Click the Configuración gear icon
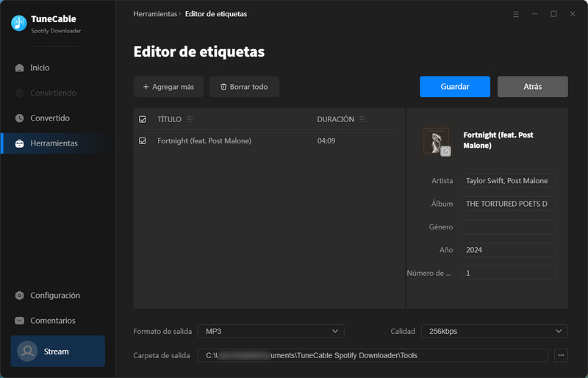Viewport: 588px width, 378px height. pyautogui.click(x=20, y=296)
